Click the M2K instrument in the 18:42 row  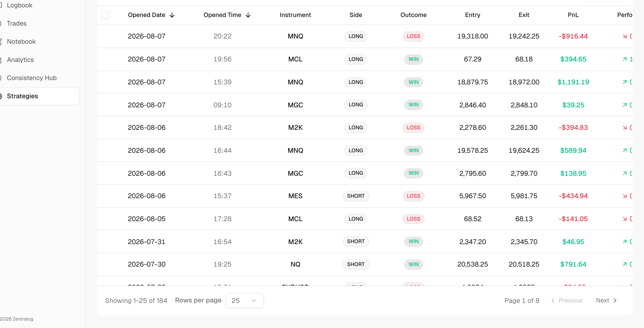pos(295,128)
